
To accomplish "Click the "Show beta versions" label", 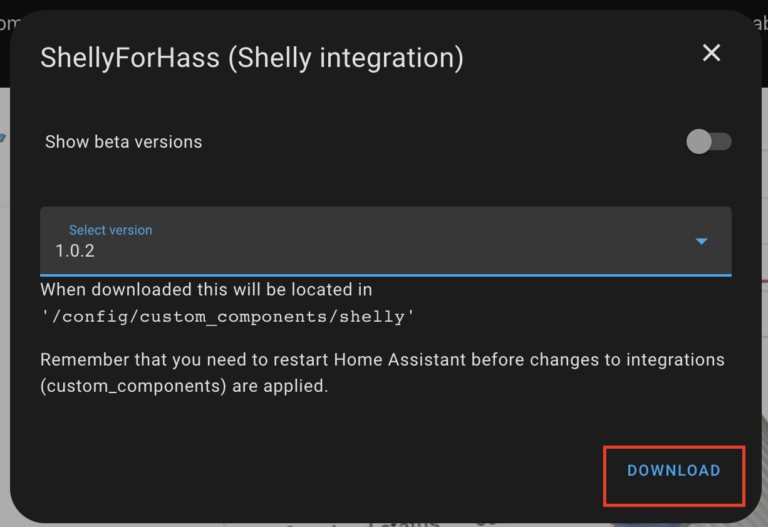I will [x=123, y=142].
